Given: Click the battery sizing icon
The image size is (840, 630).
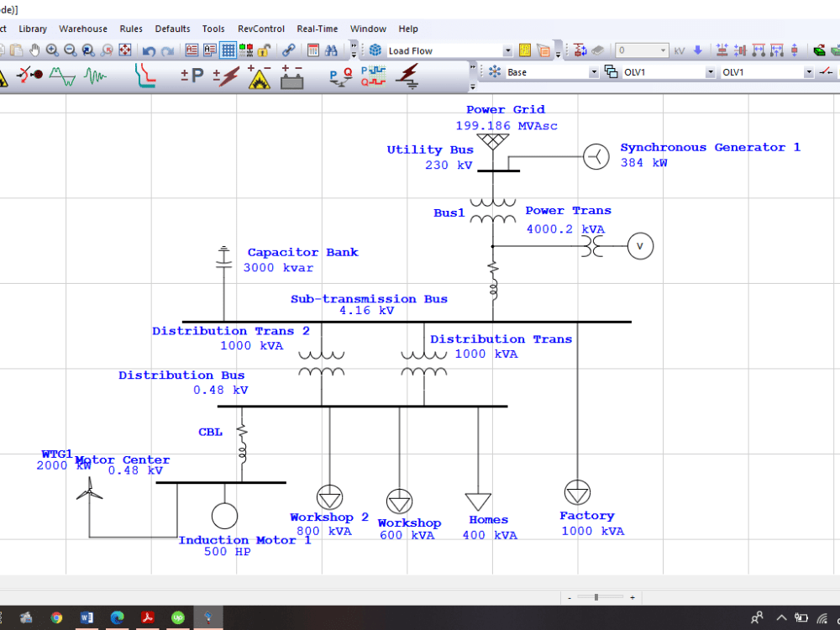Looking at the screenshot, I should 292,76.
